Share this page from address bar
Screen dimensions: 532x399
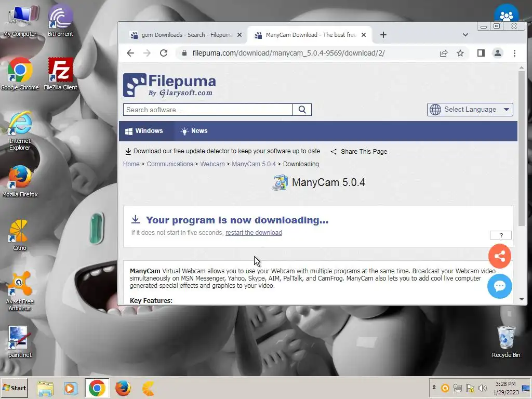[x=444, y=54]
